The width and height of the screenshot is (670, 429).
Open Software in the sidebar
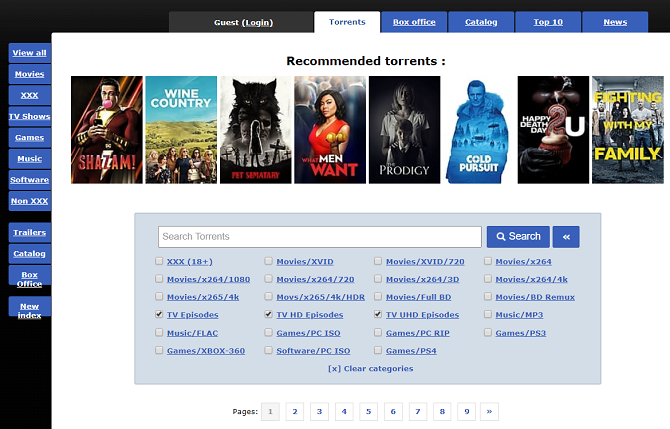click(29, 180)
